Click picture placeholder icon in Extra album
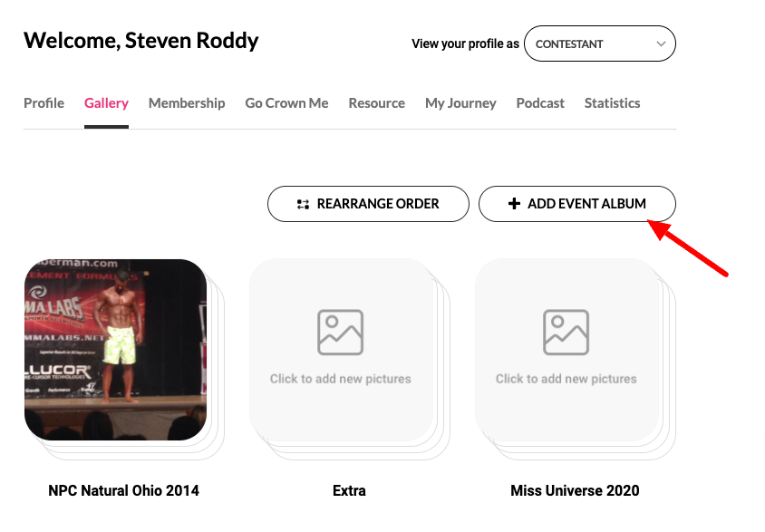Image resolution: width=765 pixels, height=532 pixels. (x=340, y=332)
